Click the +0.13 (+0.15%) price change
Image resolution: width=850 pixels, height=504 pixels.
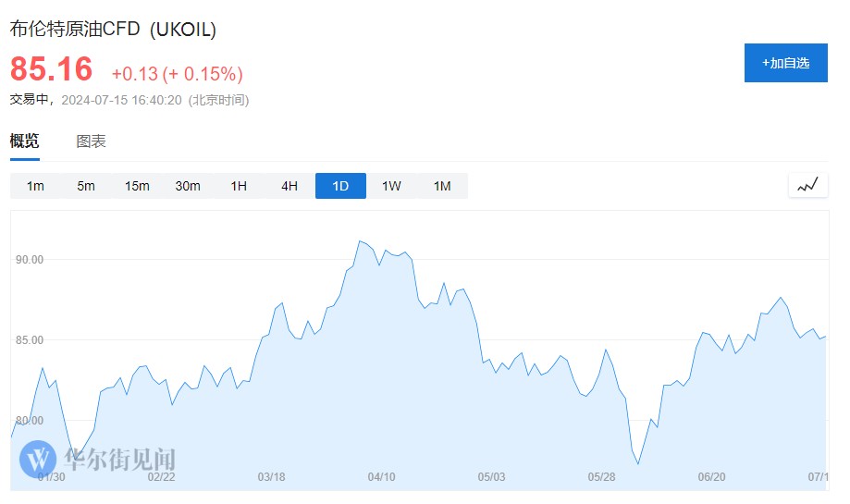click(177, 74)
